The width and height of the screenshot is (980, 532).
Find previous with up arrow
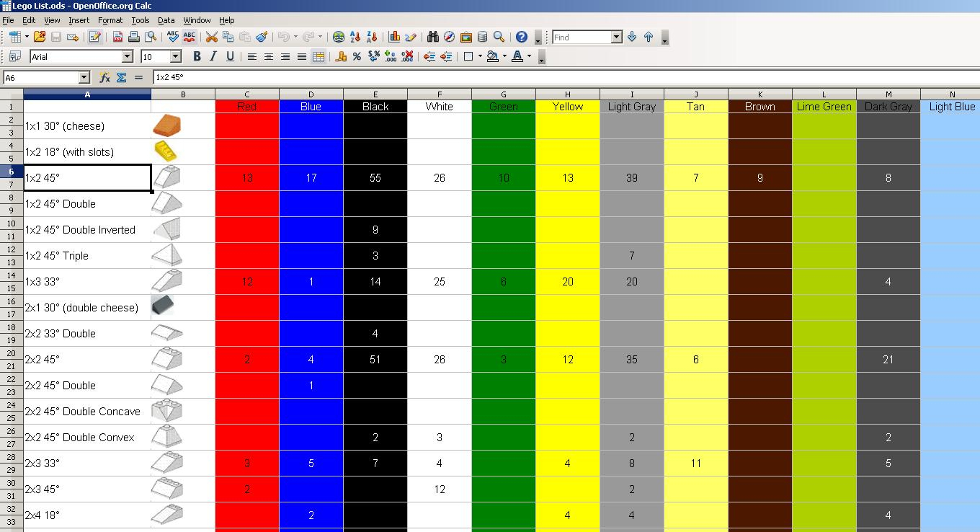pyautogui.click(x=649, y=37)
